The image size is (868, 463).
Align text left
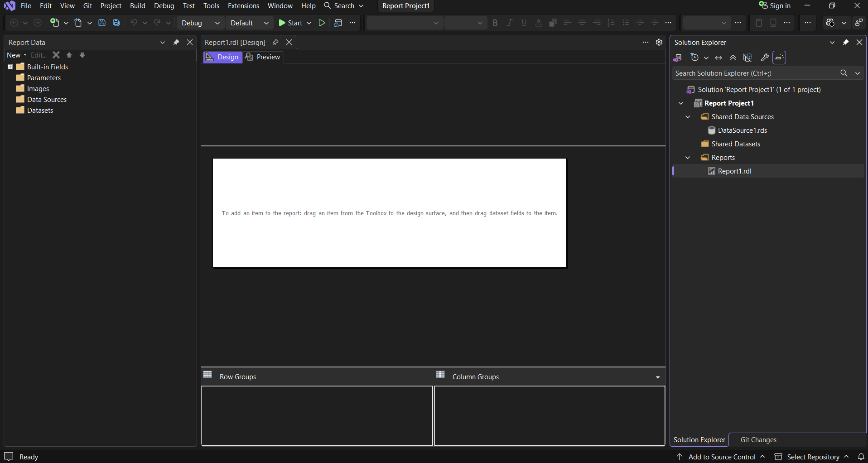(x=567, y=23)
